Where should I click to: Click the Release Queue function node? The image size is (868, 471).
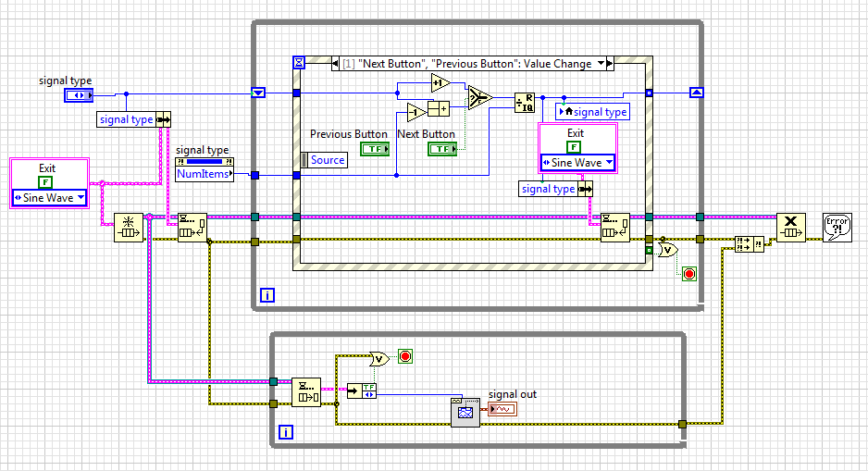pos(791,228)
